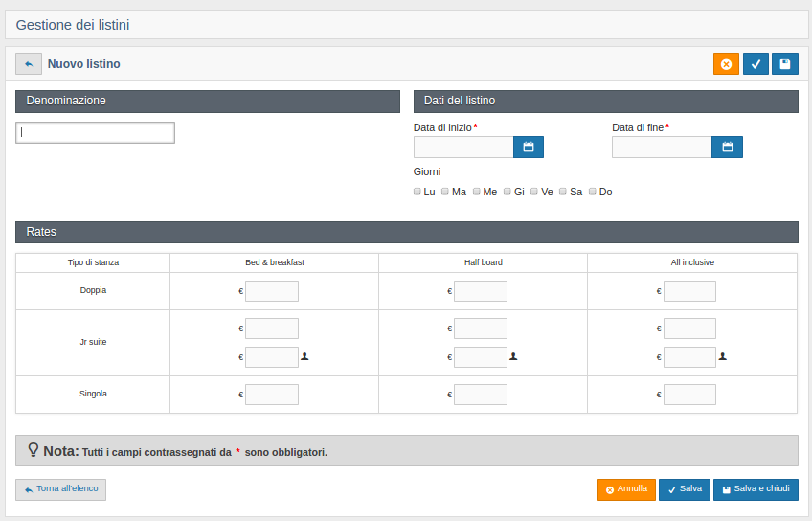Viewport: 812px width, 521px height.
Task: Click the checkmark save icon in header
Action: (756, 64)
